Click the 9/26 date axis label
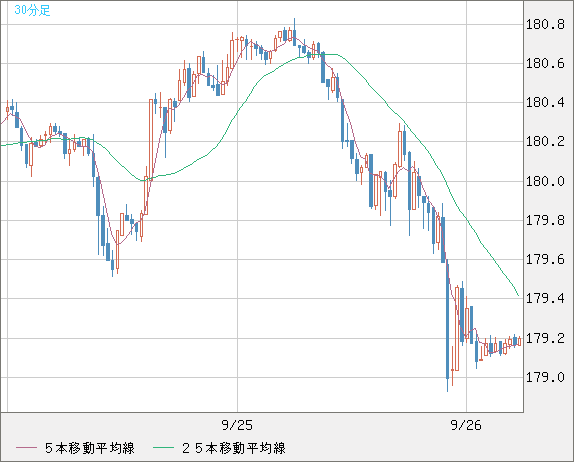 point(466,425)
